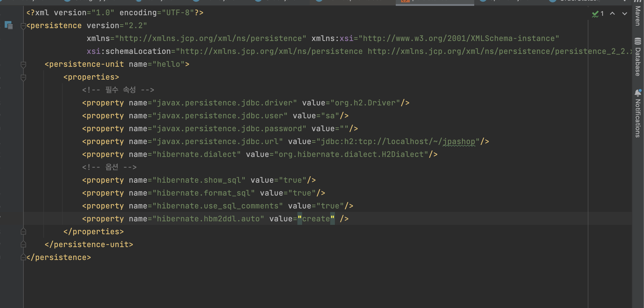Click the "javax.persistence.jdbc.user" property name
This screenshot has height=308, width=644.
(x=220, y=116)
